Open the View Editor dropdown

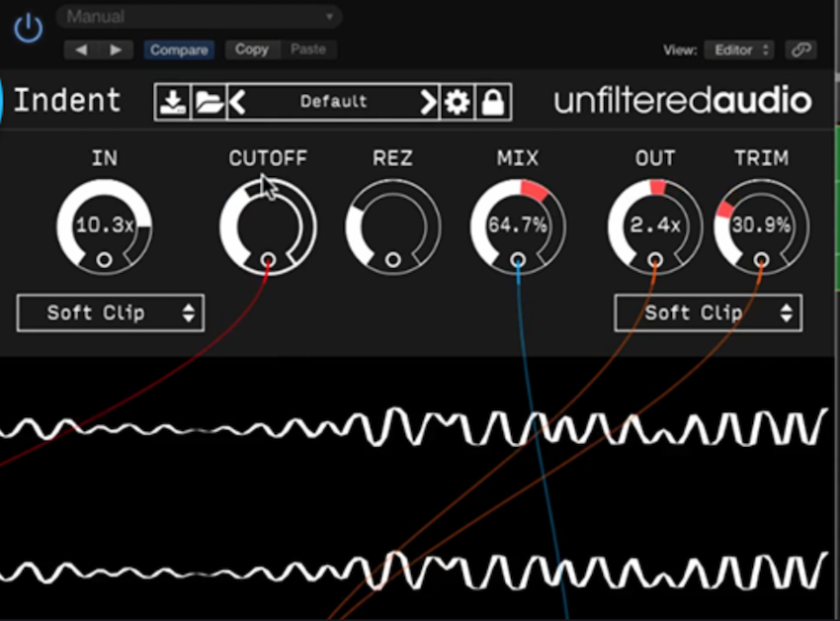[x=739, y=49]
